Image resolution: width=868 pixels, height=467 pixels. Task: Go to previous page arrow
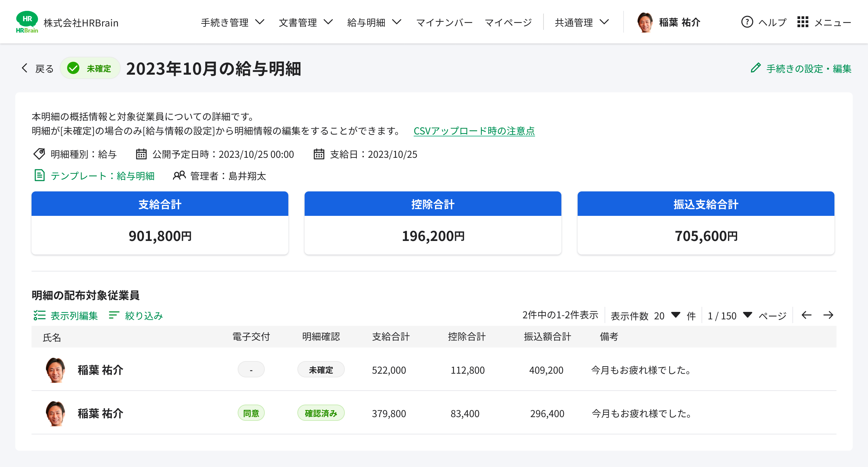806,315
